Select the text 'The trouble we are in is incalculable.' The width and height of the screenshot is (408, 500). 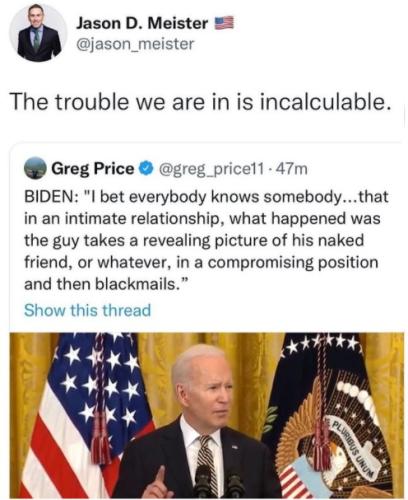[x=200, y=101]
